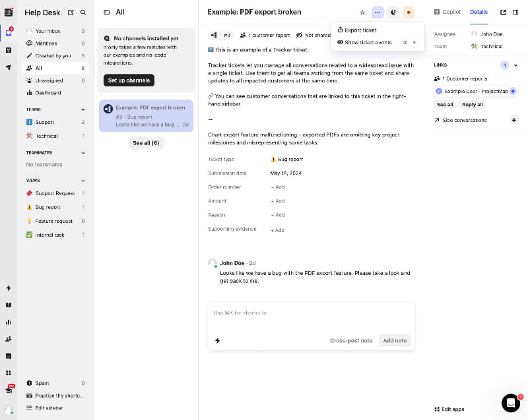The image size is (528, 420).
Task: Click the Add note button
Action: (x=395, y=341)
